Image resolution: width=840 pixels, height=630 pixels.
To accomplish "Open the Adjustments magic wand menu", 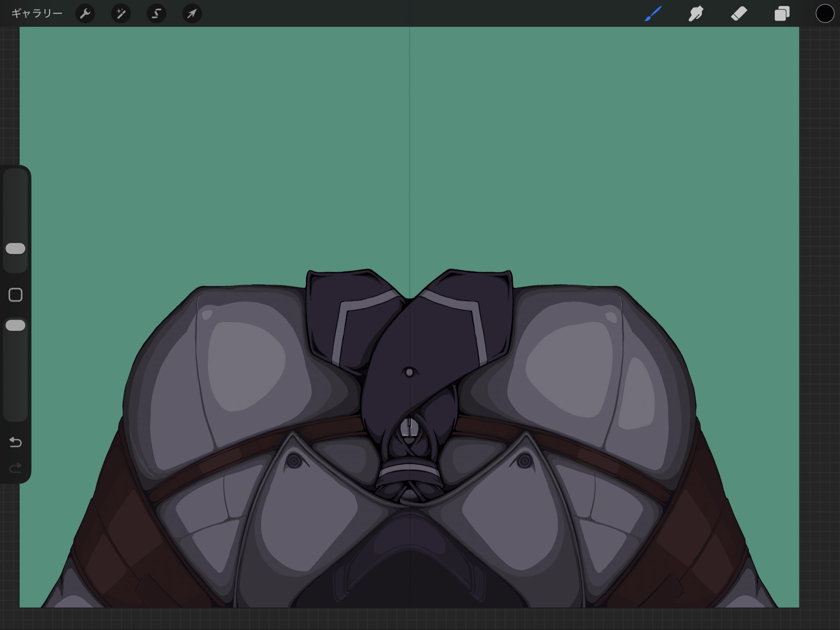I will (x=121, y=14).
